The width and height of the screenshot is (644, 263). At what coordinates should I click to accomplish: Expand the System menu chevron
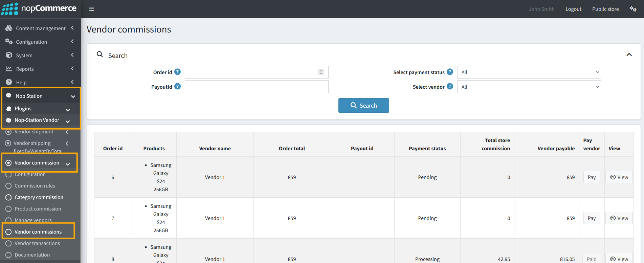(72, 55)
